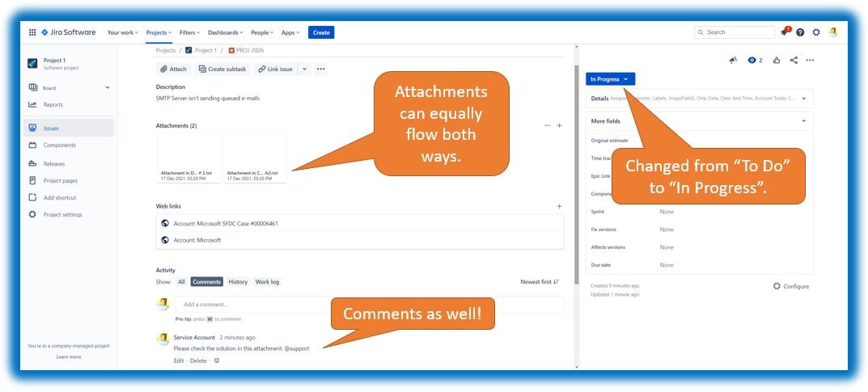The height and width of the screenshot is (392, 868).
Task: Open the Your work dropdown
Action: [123, 32]
